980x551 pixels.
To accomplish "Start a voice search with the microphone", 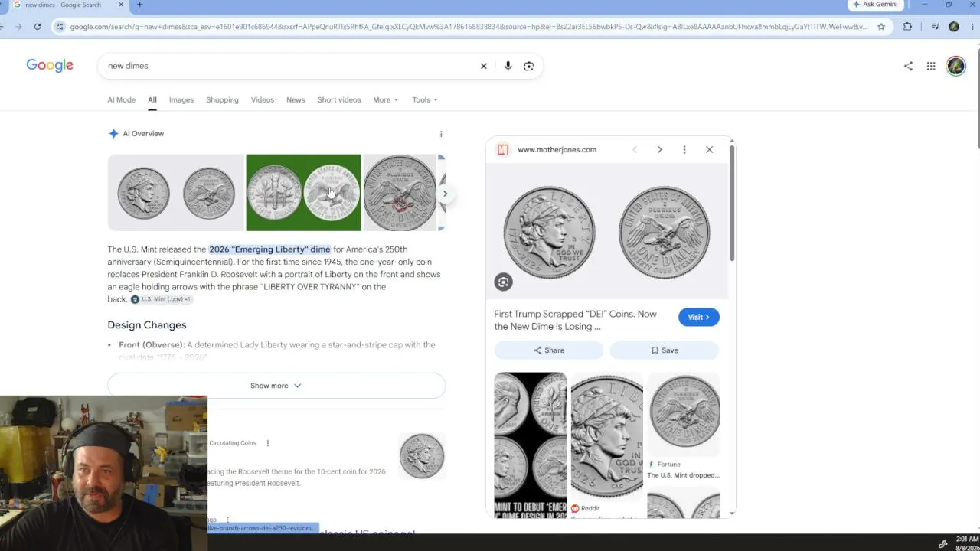I will pyautogui.click(x=508, y=66).
